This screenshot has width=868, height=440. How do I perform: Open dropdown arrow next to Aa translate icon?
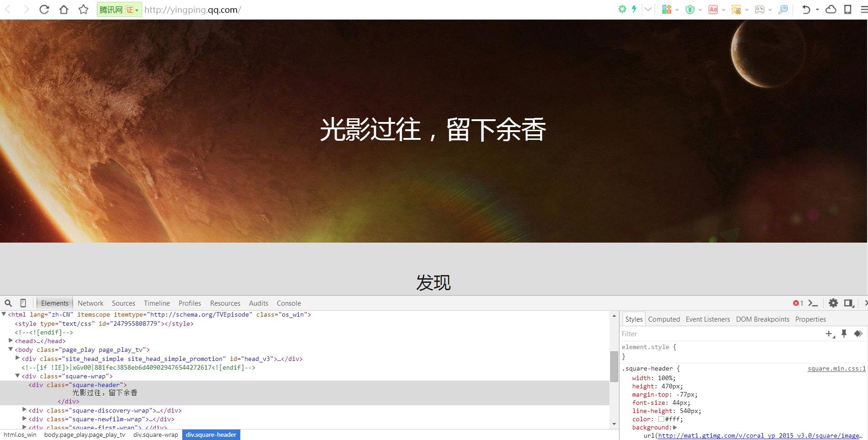click(724, 10)
